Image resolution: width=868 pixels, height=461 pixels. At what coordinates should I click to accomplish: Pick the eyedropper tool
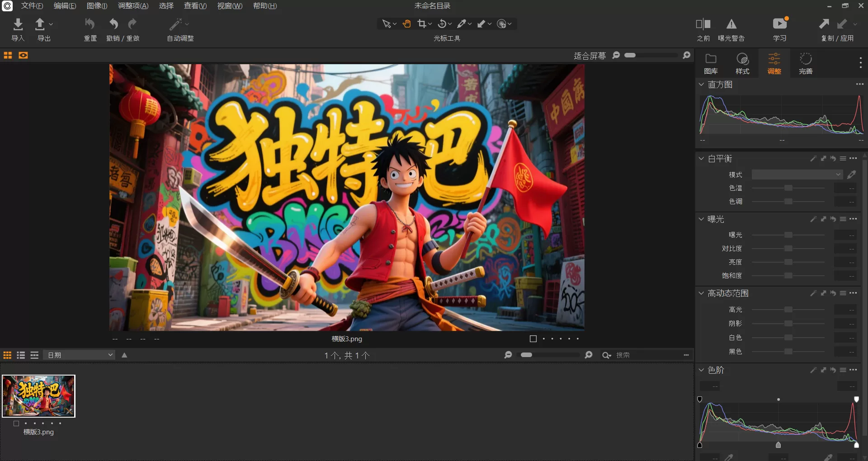coord(462,24)
